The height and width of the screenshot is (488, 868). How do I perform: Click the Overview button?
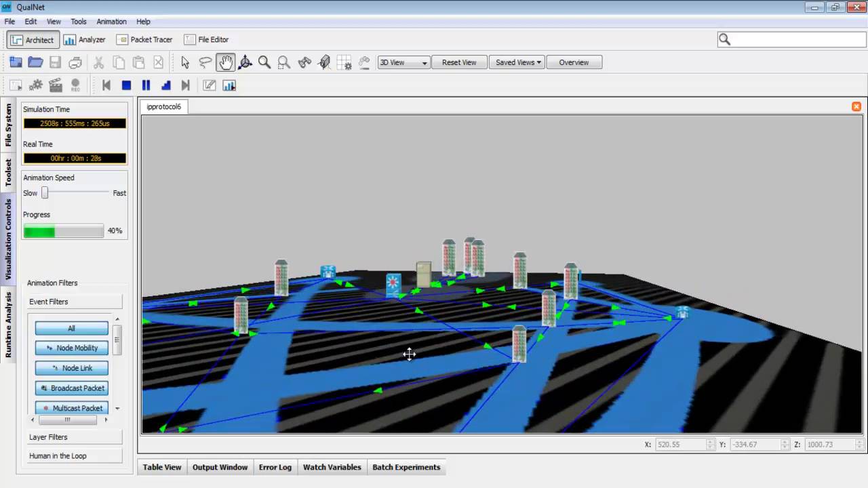click(x=574, y=62)
